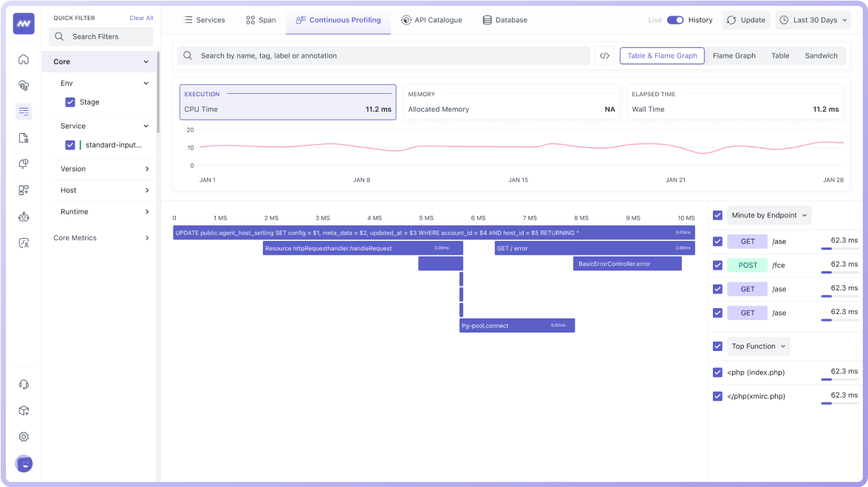Screen dimensions: 868x487
Task: Click the Pg-pool.connect flame bar
Action: (517, 326)
